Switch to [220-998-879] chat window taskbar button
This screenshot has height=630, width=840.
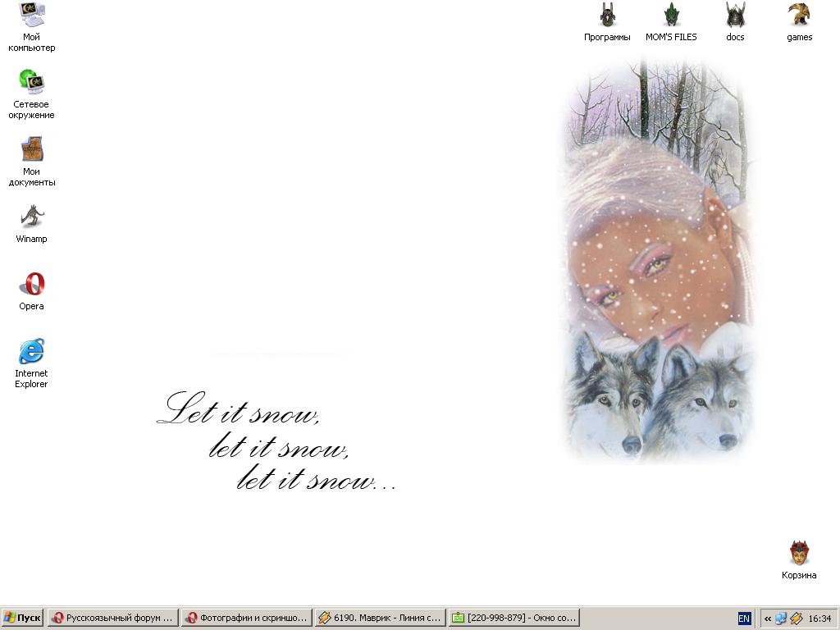click(514, 618)
